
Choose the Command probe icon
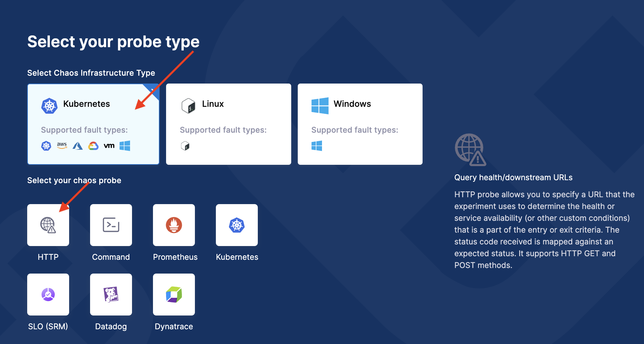pos(111,225)
